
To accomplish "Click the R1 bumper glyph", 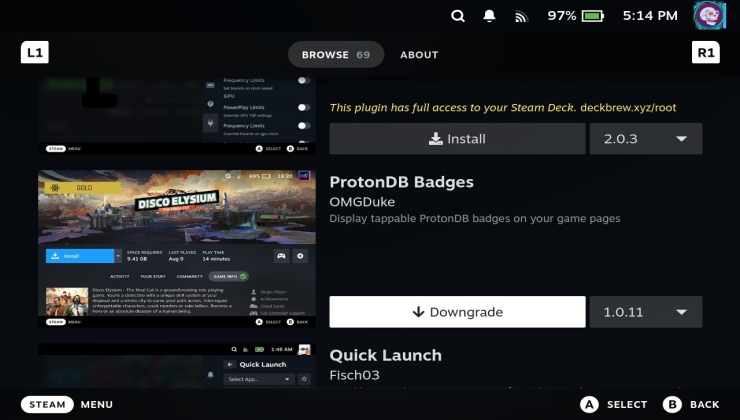I will [x=706, y=52].
